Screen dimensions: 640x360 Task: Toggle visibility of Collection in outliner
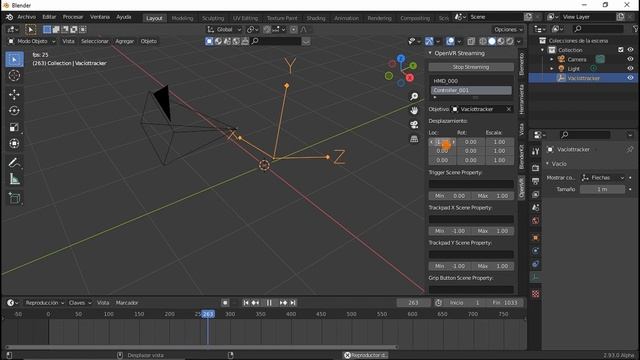point(630,50)
